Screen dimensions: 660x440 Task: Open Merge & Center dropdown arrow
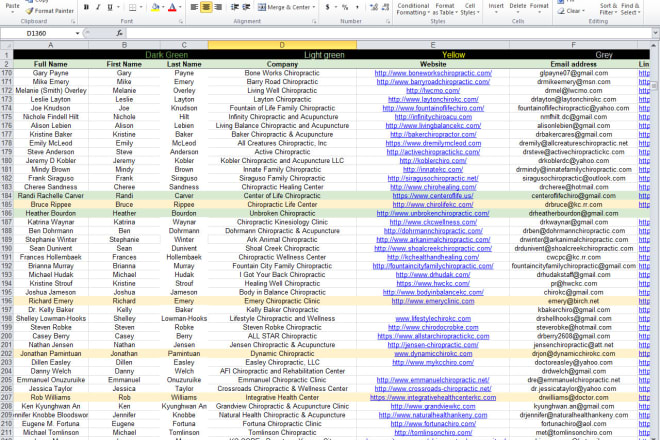314,7
